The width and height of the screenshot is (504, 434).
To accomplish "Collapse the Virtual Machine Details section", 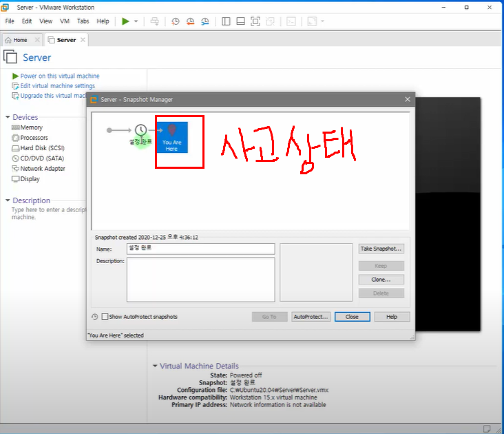I will point(155,366).
